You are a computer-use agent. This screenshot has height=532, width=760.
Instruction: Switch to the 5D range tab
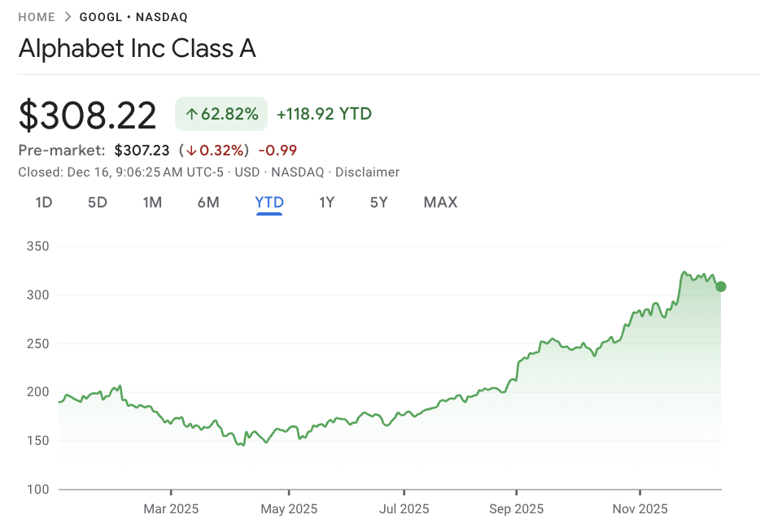click(x=98, y=203)
